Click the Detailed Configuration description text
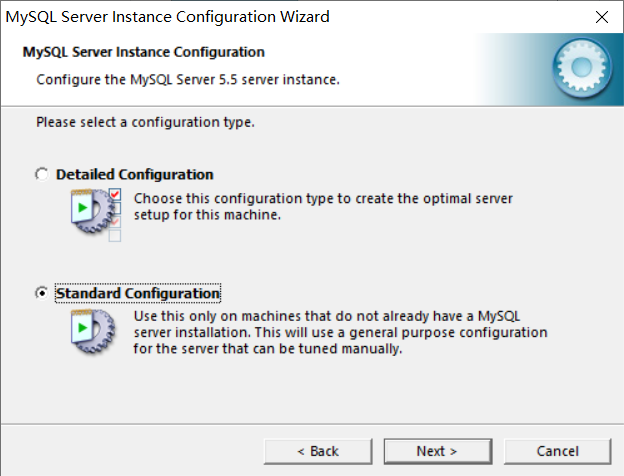Screen dimensions: 624x476 [323, 206]
